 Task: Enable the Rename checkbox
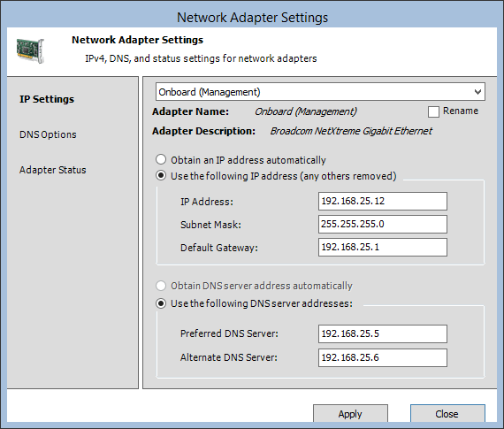433,111
